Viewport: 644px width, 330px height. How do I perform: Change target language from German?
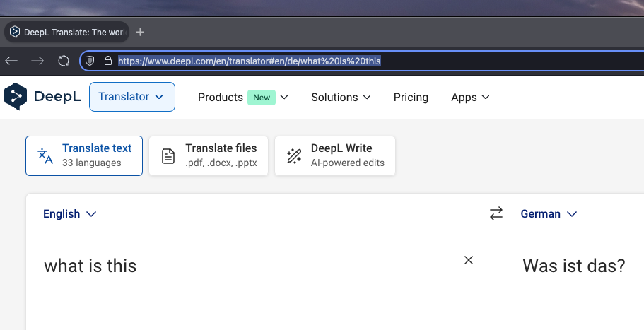coord(549,214)
